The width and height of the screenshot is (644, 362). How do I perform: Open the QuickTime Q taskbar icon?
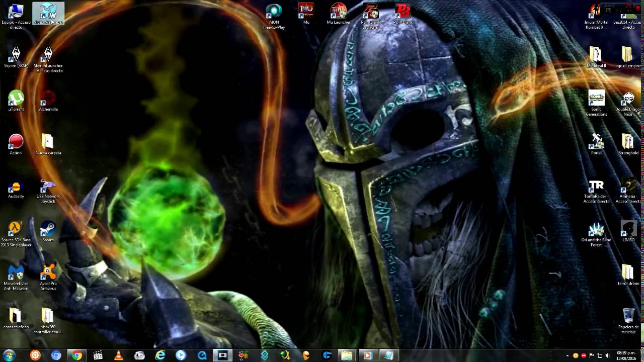click(202, 355)
